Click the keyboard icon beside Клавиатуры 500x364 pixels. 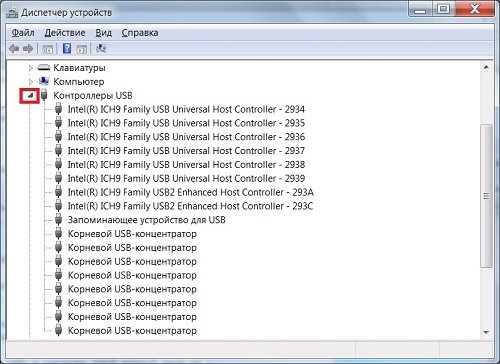(x=44, y=68)
